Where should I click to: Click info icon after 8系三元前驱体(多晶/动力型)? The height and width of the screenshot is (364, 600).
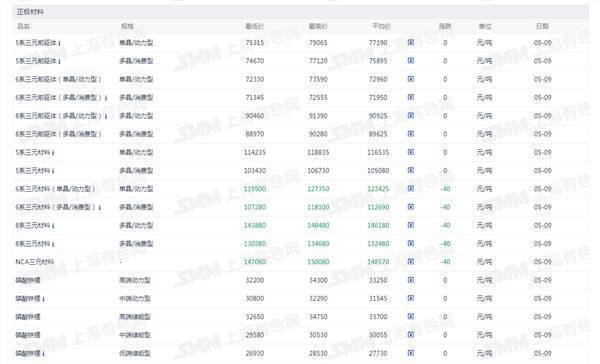[106, 116]
